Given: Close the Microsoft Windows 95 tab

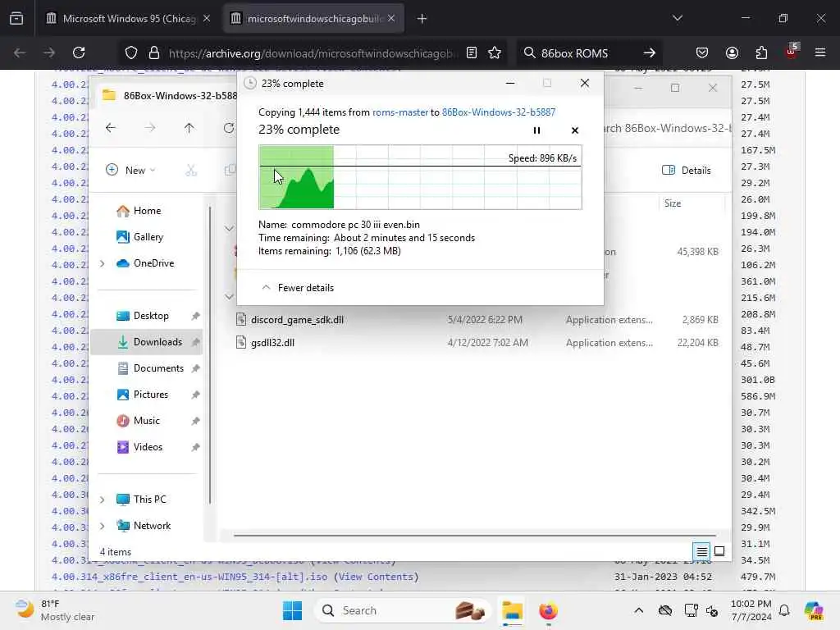Looking at the screenshot, I should click(x=207, y=18).
